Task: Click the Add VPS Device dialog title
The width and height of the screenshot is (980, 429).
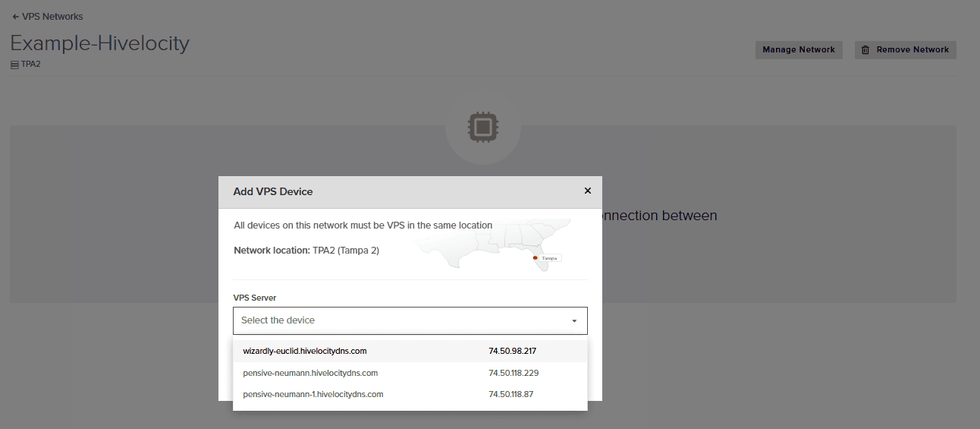Action: point(273,191)
